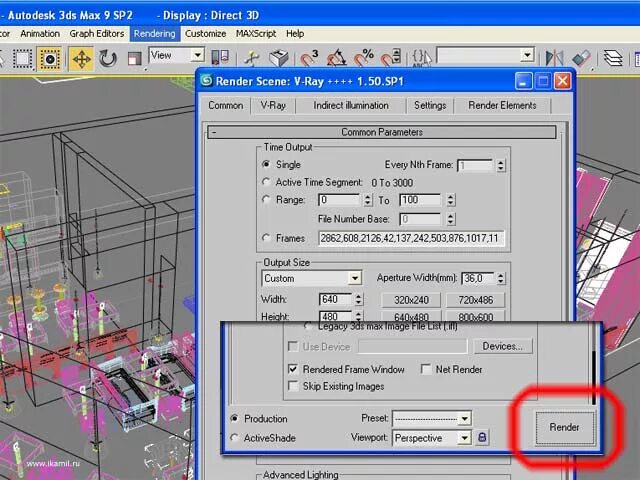Open the Help menu
Image resolution: width=640 pixels, height=480 pixels.
(x=295, y=33)
